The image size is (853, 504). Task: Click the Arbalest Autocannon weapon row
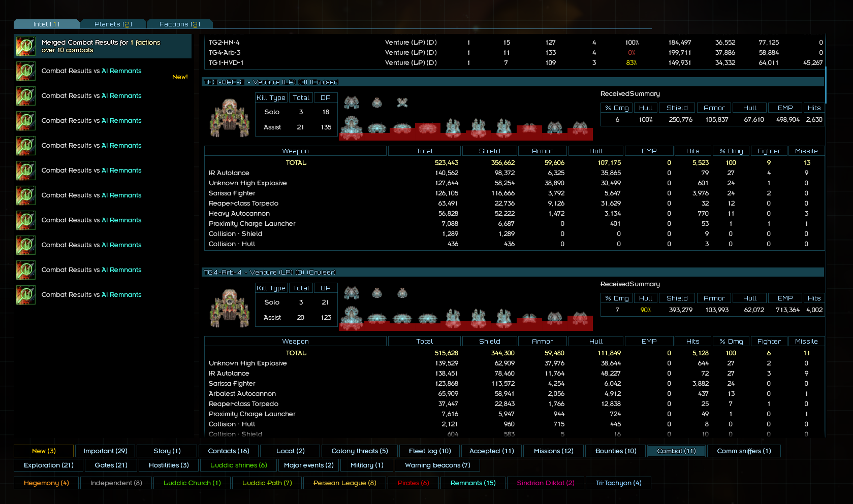pyautogui.click(x=514, y=394)
